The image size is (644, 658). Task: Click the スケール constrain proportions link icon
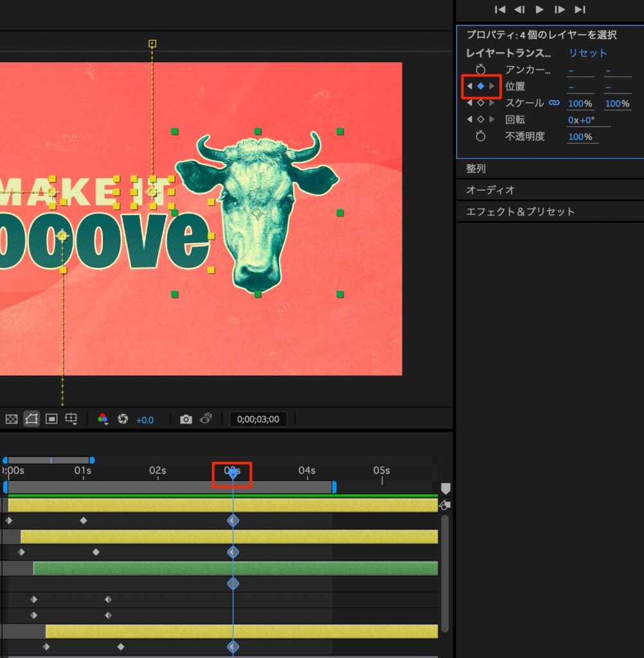[554, 103]
